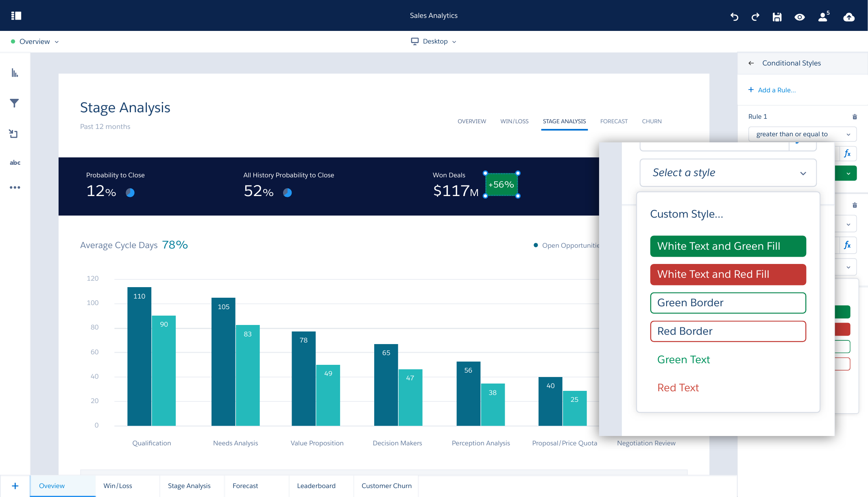This screenshot has height=497, width=868.
Task: Expand the green style dropdown for Rule 1
Action: (x=848, y=174)
